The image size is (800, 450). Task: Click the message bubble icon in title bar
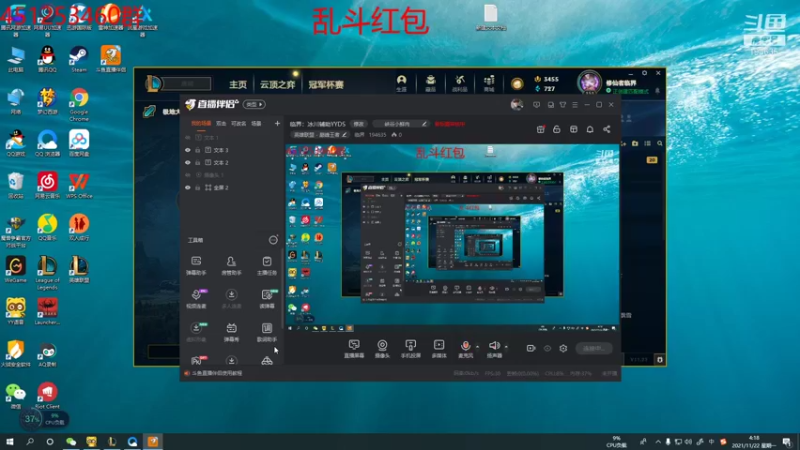(x=536, y=105)
